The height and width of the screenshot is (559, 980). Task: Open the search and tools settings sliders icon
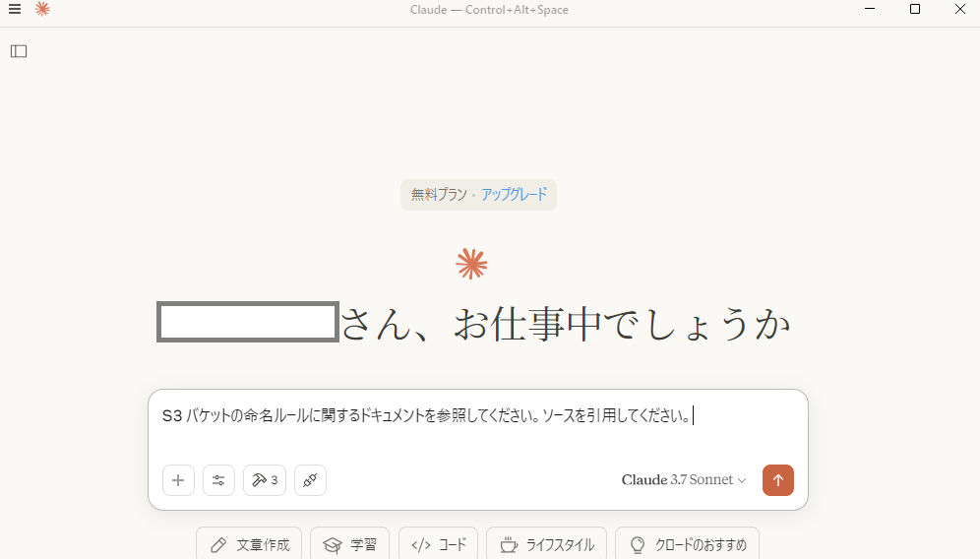218,480
